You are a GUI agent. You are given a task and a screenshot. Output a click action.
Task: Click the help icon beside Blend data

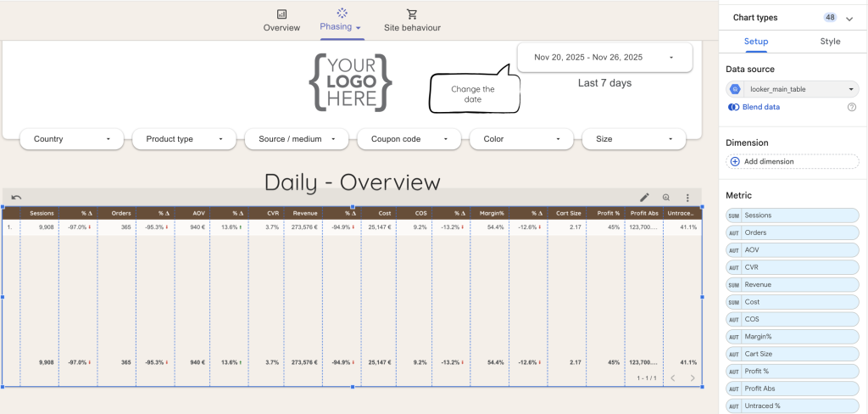pyautogui.click(x=851, y=107)
